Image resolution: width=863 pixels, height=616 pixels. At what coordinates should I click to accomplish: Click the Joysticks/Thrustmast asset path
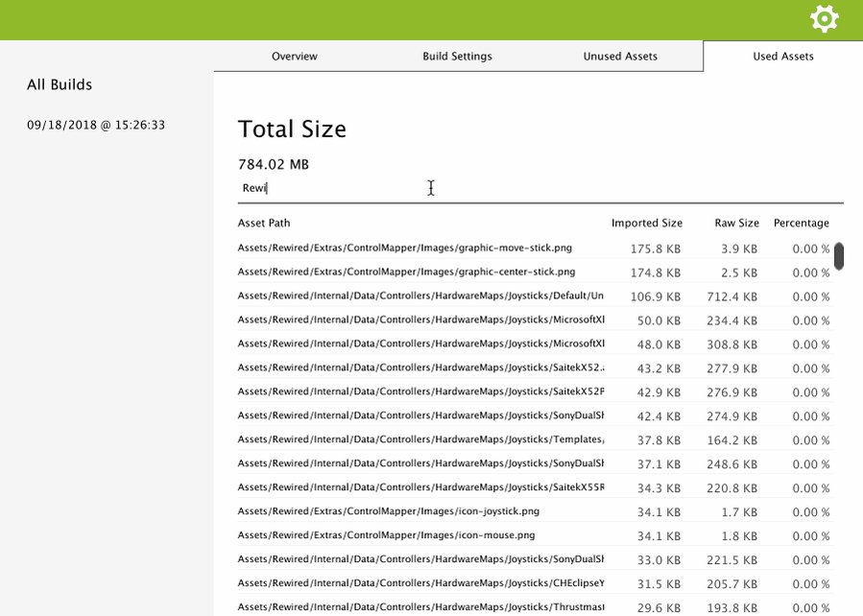[420, 607]
